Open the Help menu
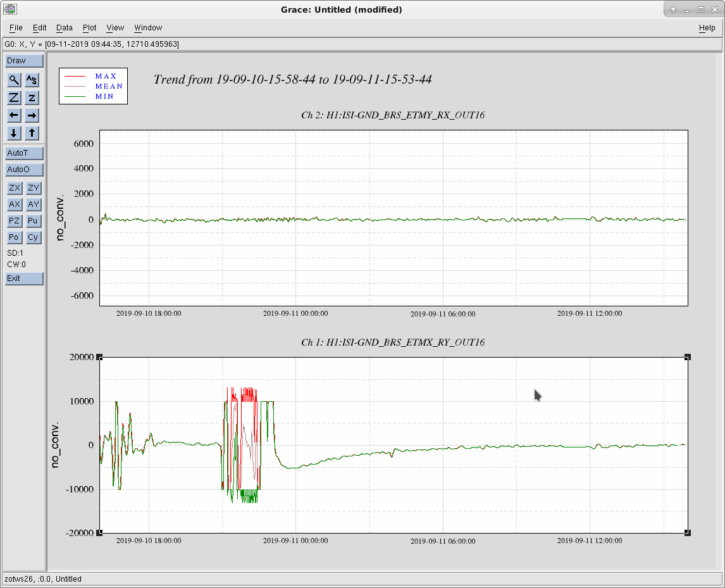 point(707,28)
